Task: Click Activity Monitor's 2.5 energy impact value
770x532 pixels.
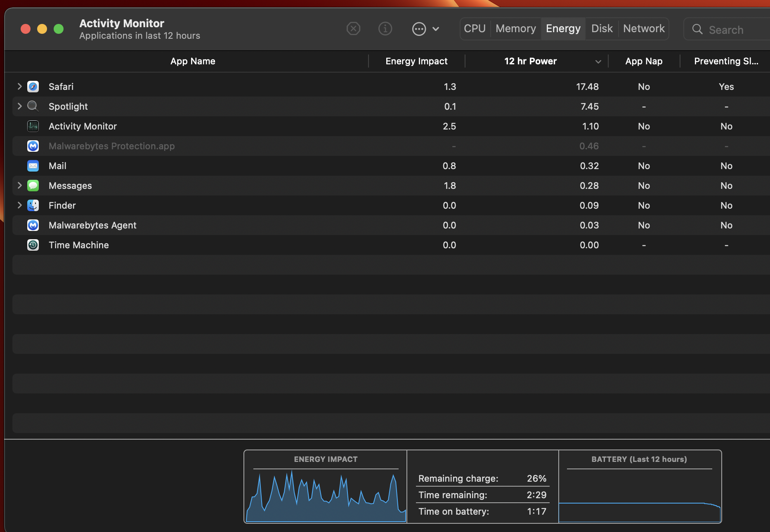Action: point(449,126)
